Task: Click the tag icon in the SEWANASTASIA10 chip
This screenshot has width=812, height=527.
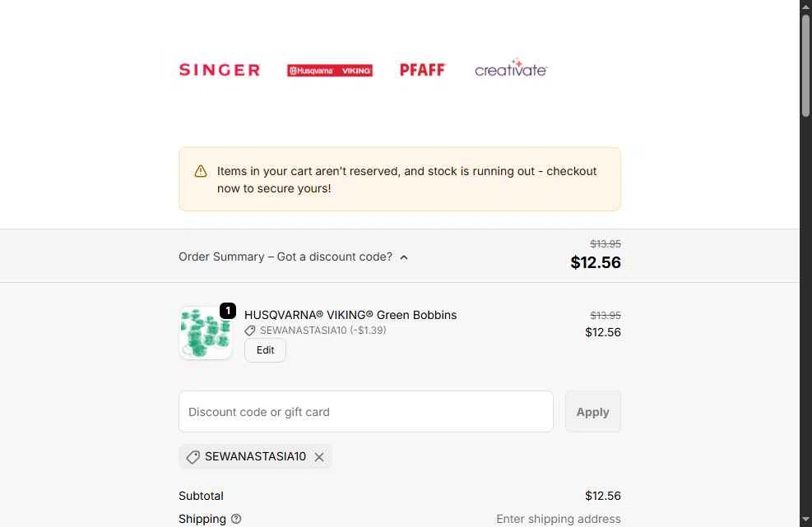Action: (x=193, y=457)
